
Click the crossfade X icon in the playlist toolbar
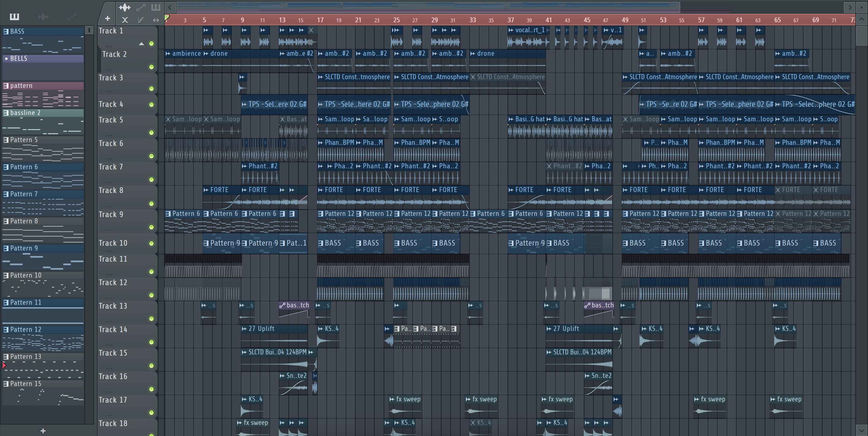(x=125, y=20)
